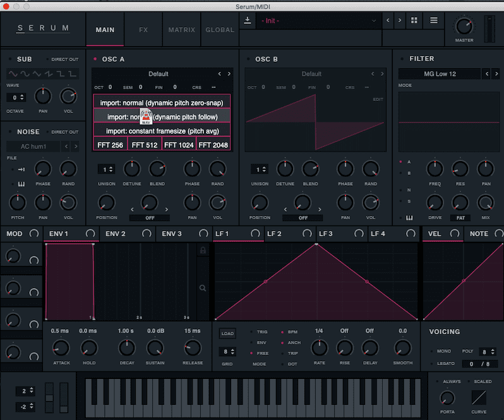Click the FFT 256 import option

(111, 145)
